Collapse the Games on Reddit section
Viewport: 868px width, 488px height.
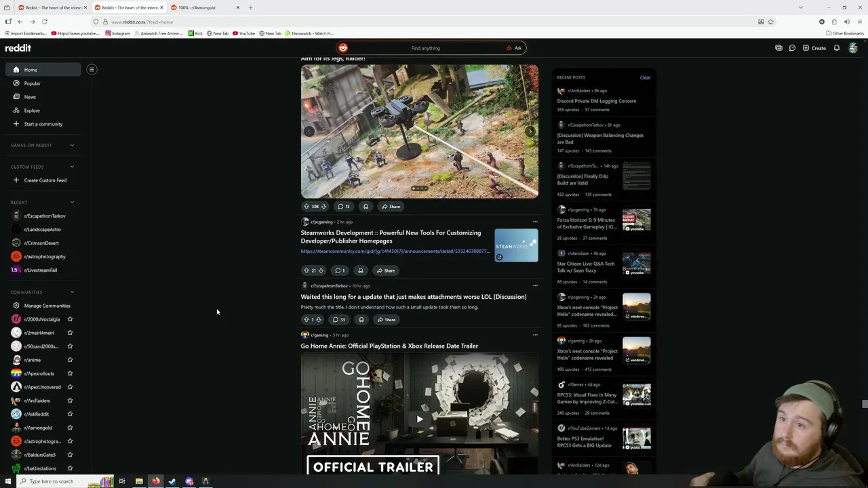coord(72,145)
